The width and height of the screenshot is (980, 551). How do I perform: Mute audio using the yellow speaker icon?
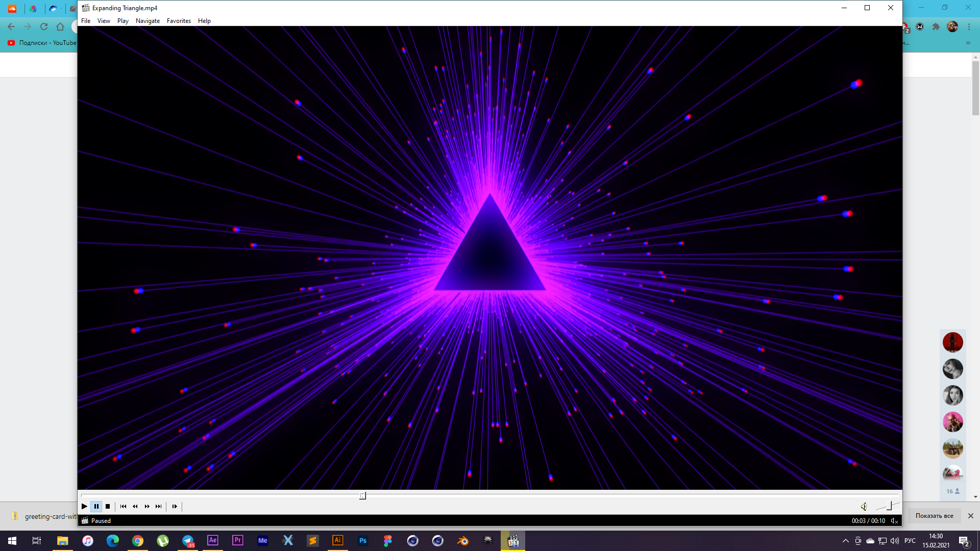pyautogui.click(x=864, y=507)
